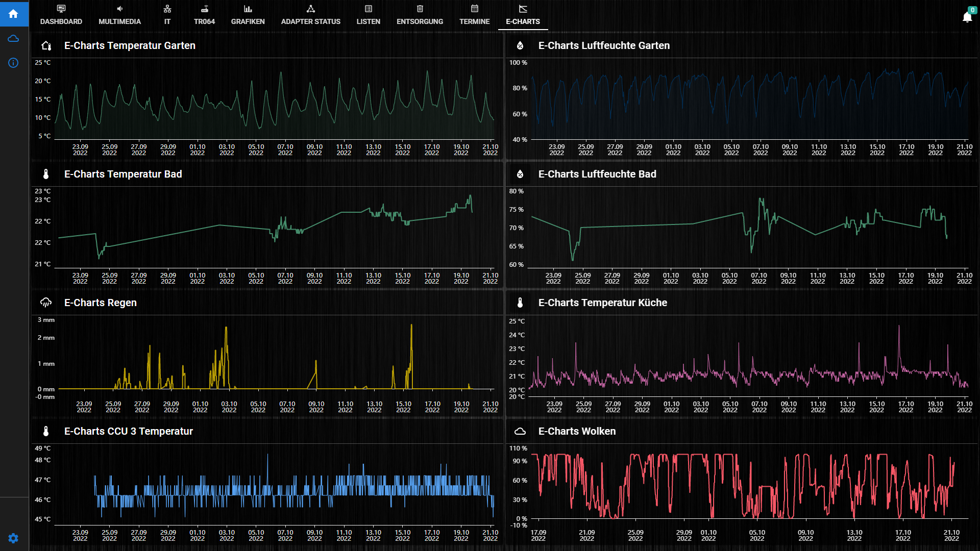Click inside the Wolken red chart
The width and height of the screenshot is (980, 551).
click(750, 486)
